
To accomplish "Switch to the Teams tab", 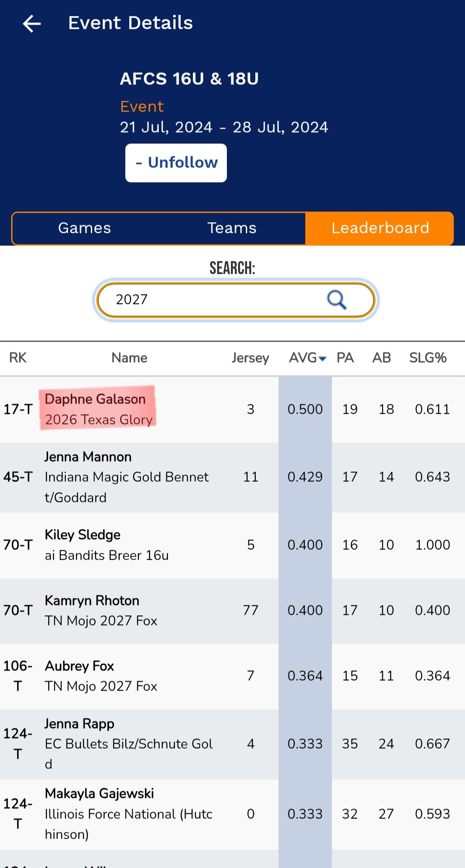I will pos(232,228).
